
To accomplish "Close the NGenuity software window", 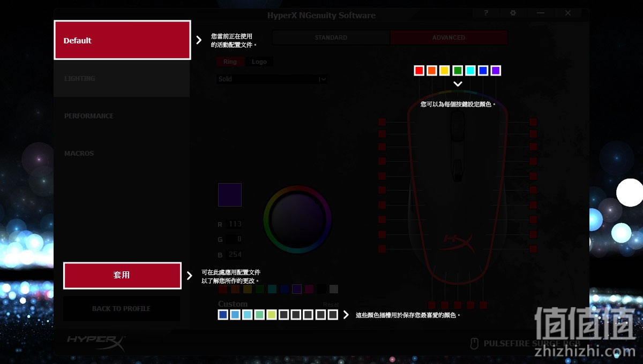I will point(568,13).
